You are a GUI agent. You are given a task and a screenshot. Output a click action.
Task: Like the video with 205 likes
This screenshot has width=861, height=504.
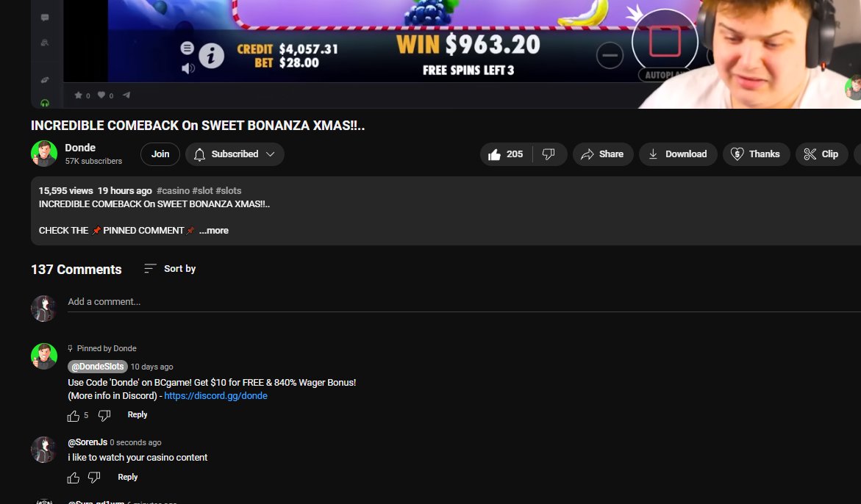[506, 154]
